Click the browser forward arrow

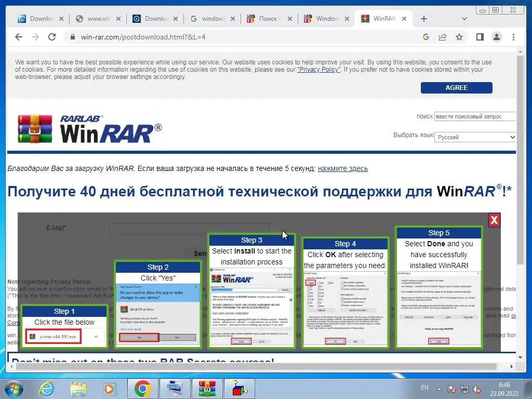[x=35, y=37]
